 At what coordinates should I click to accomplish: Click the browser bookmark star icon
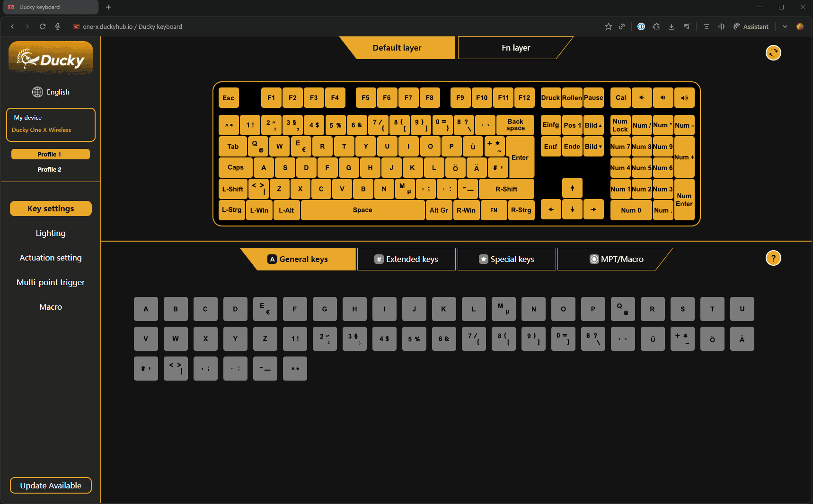(x=608, y=26)
